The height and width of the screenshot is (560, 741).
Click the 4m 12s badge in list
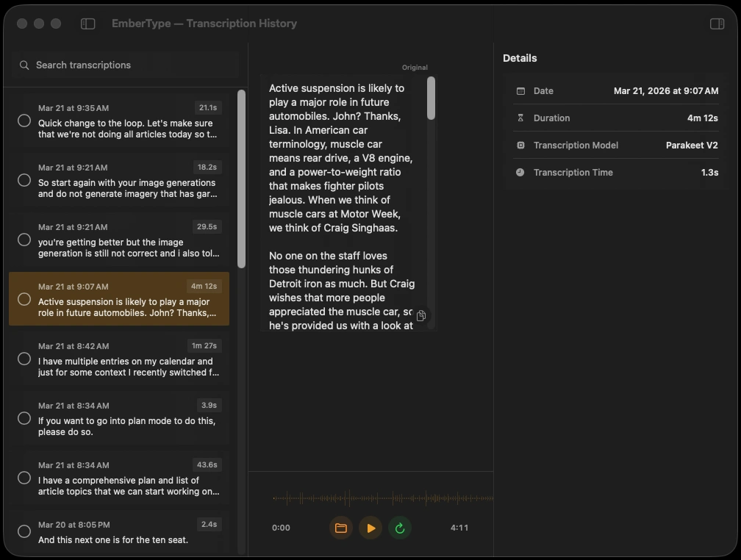(204, 287)
